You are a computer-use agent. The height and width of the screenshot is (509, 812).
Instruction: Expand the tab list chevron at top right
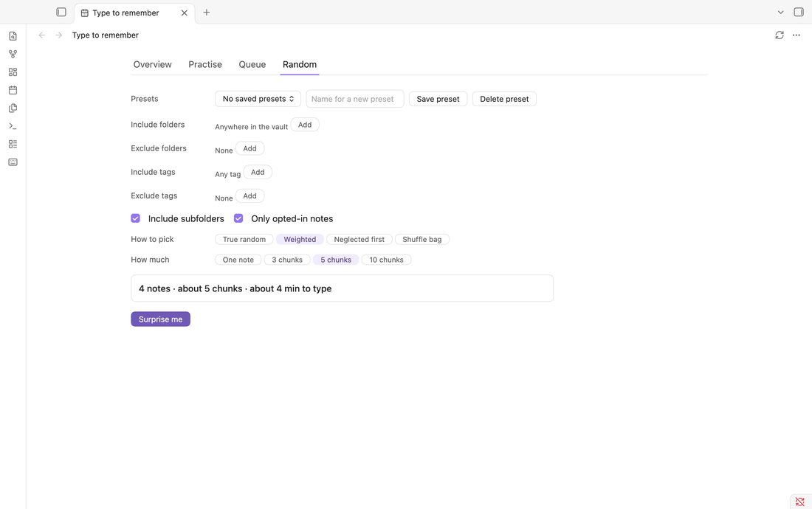coord(780,12)
